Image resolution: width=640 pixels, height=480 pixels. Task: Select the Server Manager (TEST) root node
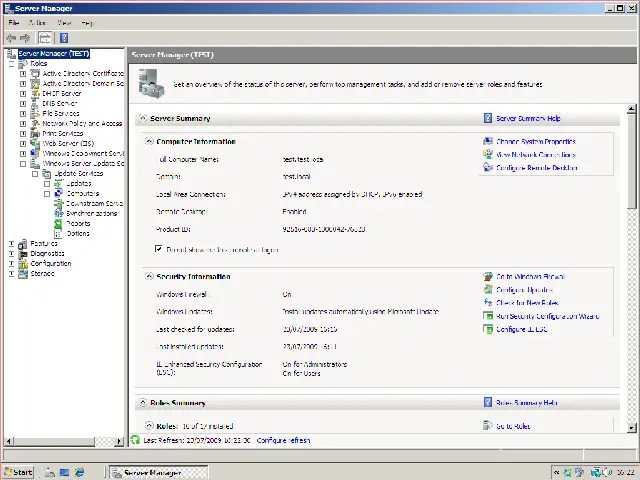[x=53, y=53]
